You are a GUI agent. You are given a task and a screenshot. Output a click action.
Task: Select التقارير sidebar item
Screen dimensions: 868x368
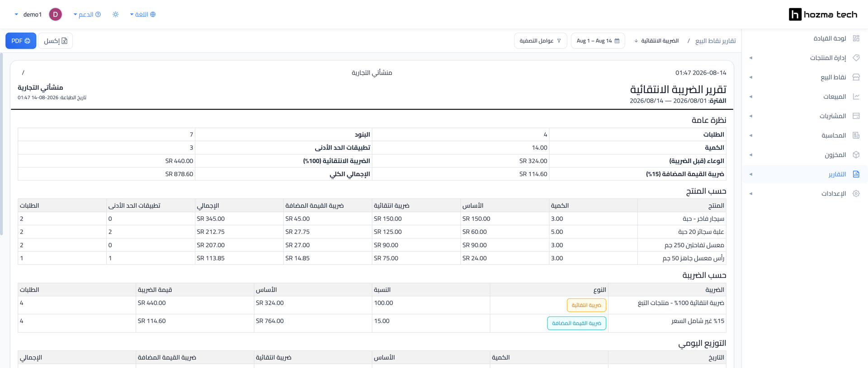pyautogui.click(x=805, y=174)
